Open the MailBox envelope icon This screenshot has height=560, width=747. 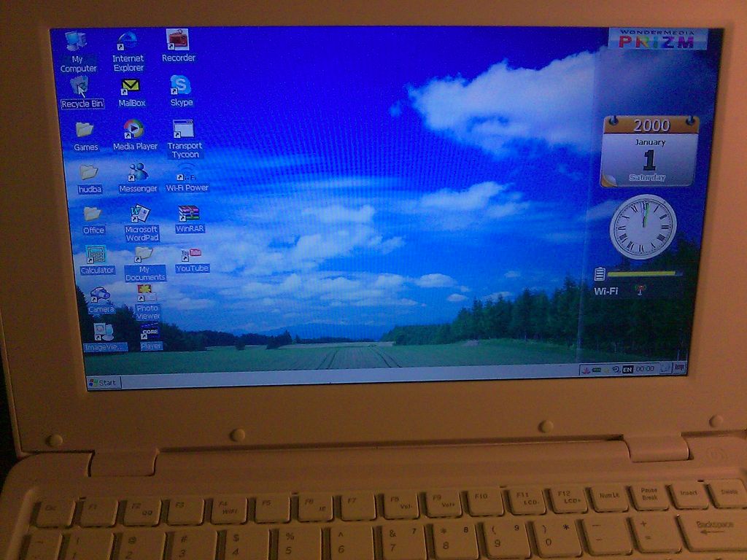(131, 87)
